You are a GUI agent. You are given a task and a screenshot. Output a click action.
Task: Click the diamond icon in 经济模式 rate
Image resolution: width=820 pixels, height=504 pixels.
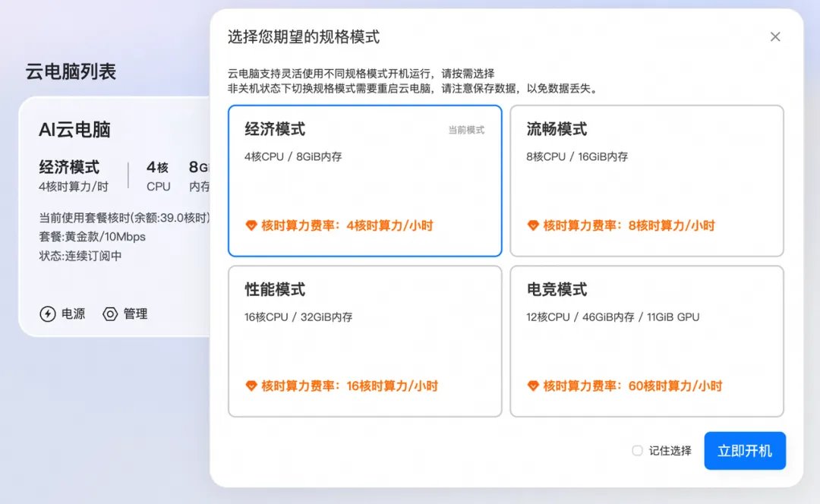[251, 225]
